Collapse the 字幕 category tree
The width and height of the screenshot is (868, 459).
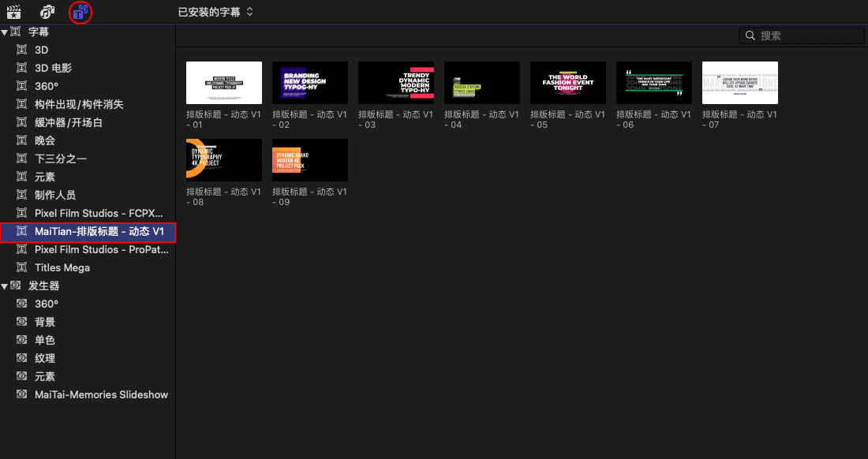[x=5, y=32]
